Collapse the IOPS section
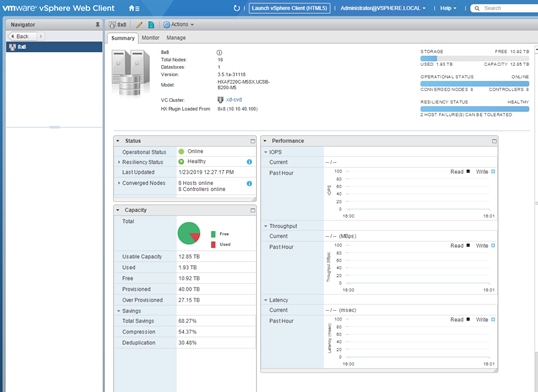The height and width of the screenshot is (392, 538). (266, 152)
